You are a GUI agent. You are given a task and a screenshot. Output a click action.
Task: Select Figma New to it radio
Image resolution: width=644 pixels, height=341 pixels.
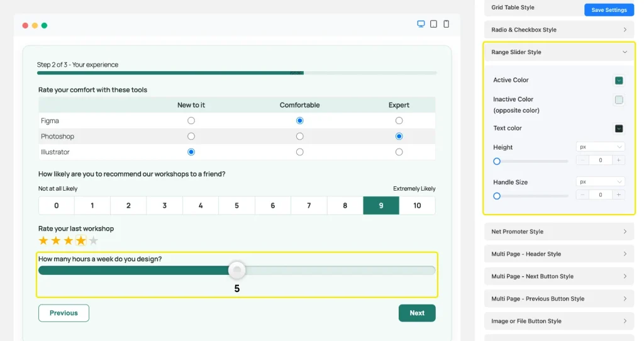191,121
